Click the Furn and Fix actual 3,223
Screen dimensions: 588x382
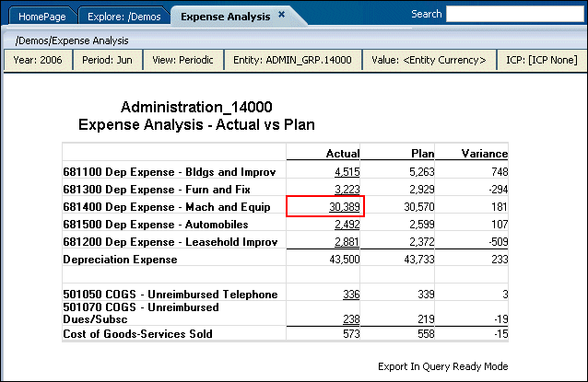pyautogui.click(x=347, y=189)
